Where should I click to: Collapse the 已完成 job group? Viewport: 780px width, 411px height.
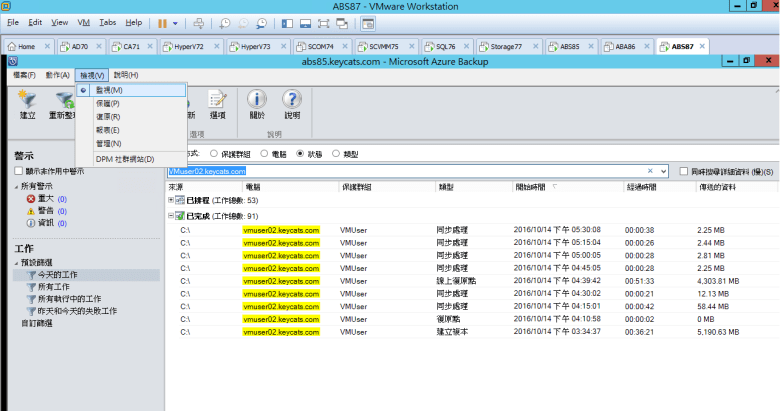[171, 215]
